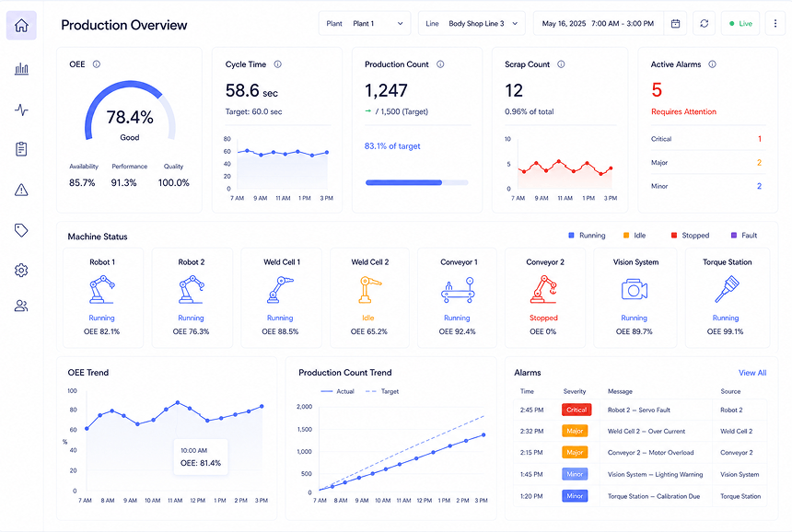
Task: Click the Major badge for Conveyor 2 alarm
Action: coord(575,452)
